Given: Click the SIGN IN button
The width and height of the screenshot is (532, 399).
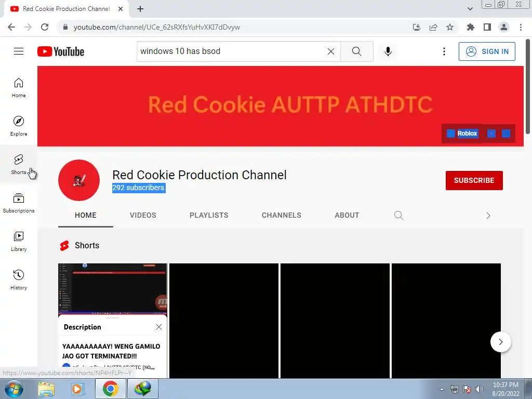Looking at the screenshot, I should point(487,51).
